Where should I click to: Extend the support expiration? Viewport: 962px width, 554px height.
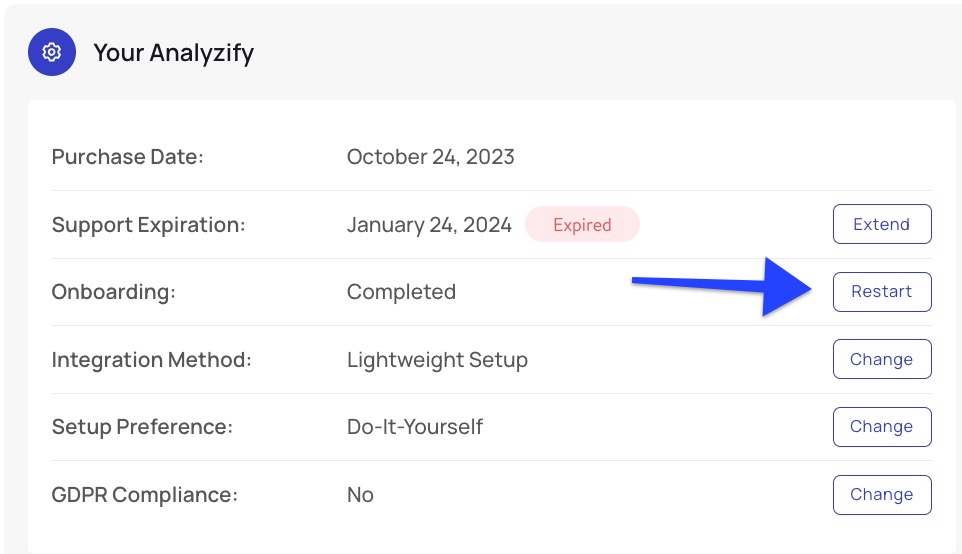pos(882,224)
